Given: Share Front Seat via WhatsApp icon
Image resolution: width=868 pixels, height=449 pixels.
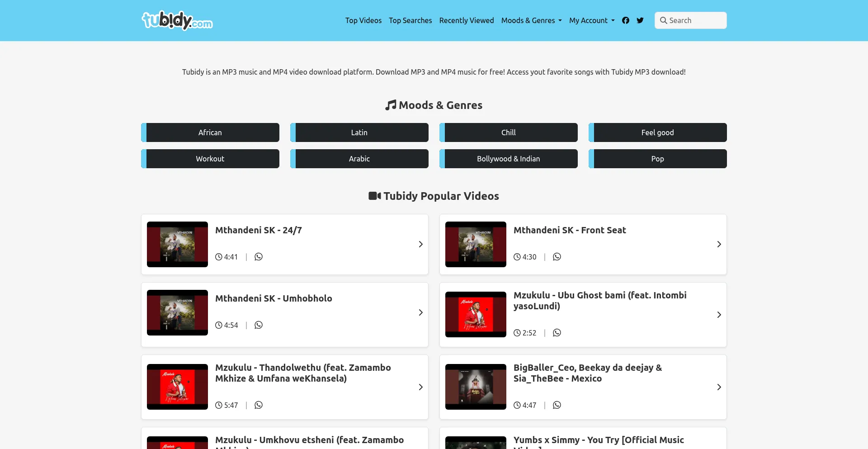Looking at the screenshot, I should 557,257.
